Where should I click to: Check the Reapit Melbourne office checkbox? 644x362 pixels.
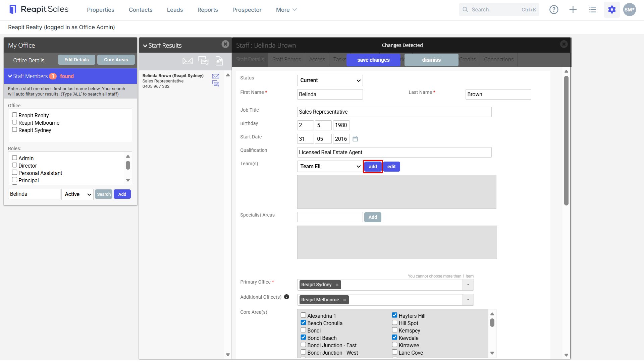14,122
